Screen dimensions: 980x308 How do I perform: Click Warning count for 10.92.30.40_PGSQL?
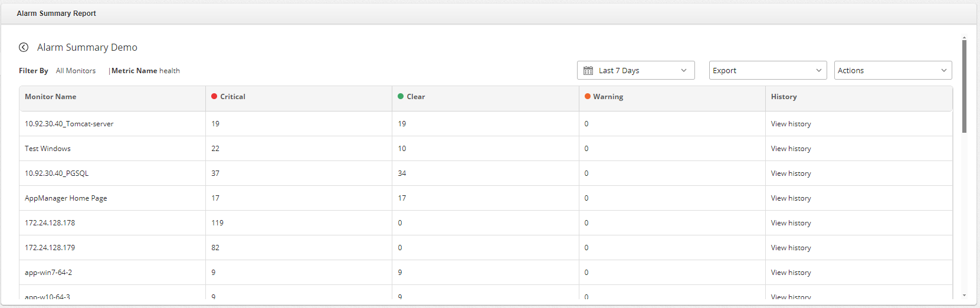586,173
